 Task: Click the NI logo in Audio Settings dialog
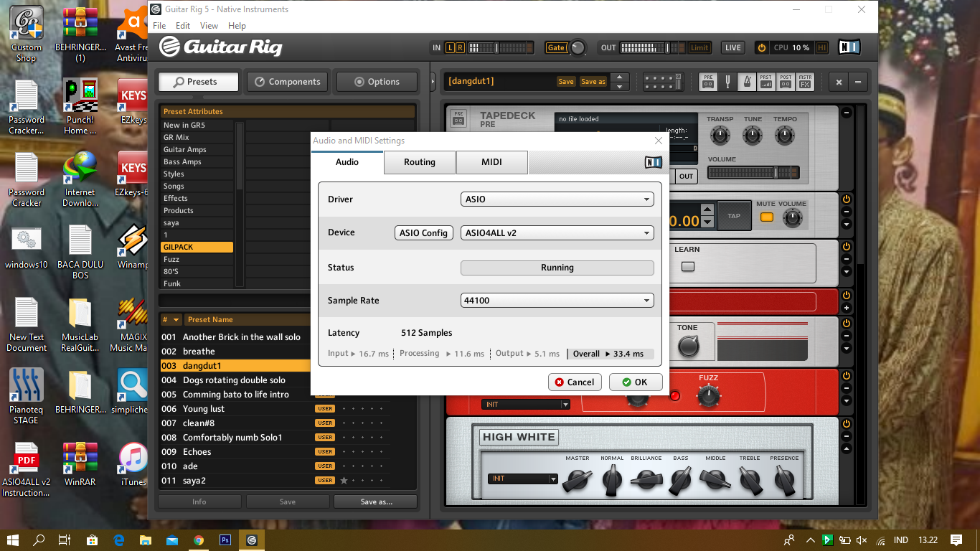coord(653,162)
